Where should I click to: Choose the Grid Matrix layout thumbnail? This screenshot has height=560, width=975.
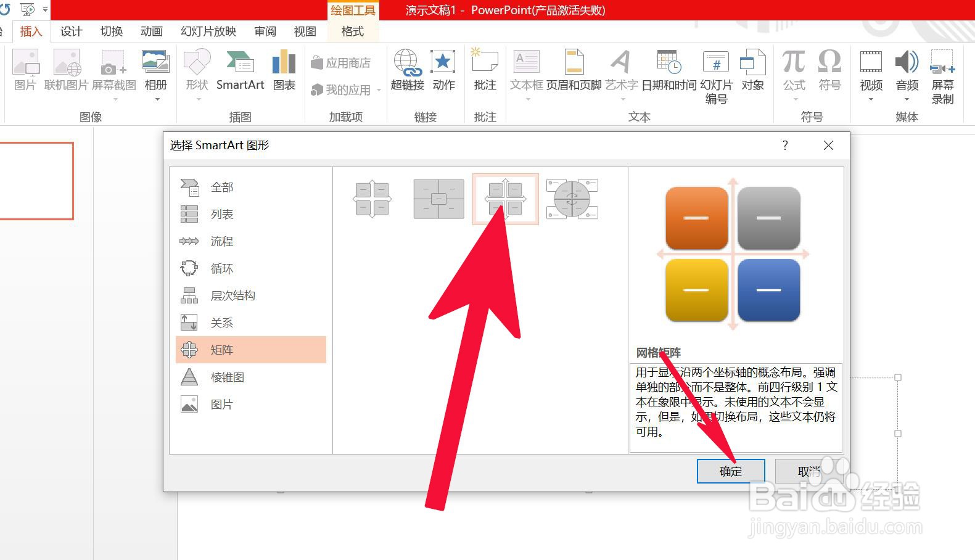tap(505, 199)
